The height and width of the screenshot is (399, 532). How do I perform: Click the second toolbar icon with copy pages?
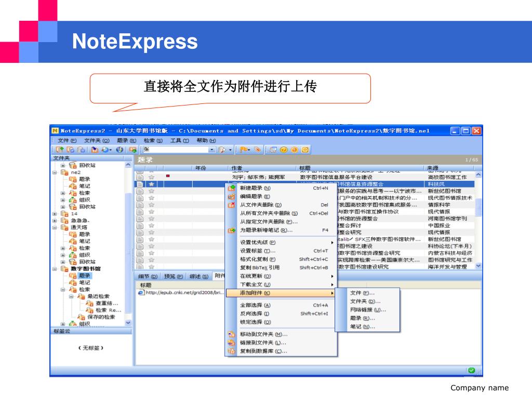tap(71, 150)
